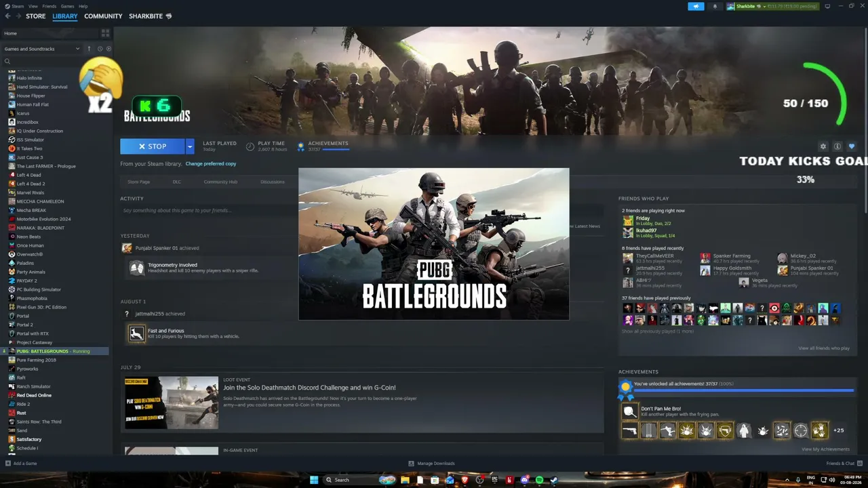
Task: Open the notifications bell
Action: [x=715, y=6]
